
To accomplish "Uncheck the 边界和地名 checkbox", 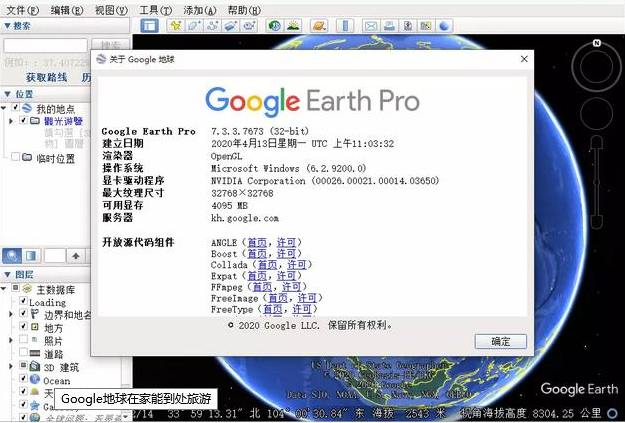I will point(24,313).
